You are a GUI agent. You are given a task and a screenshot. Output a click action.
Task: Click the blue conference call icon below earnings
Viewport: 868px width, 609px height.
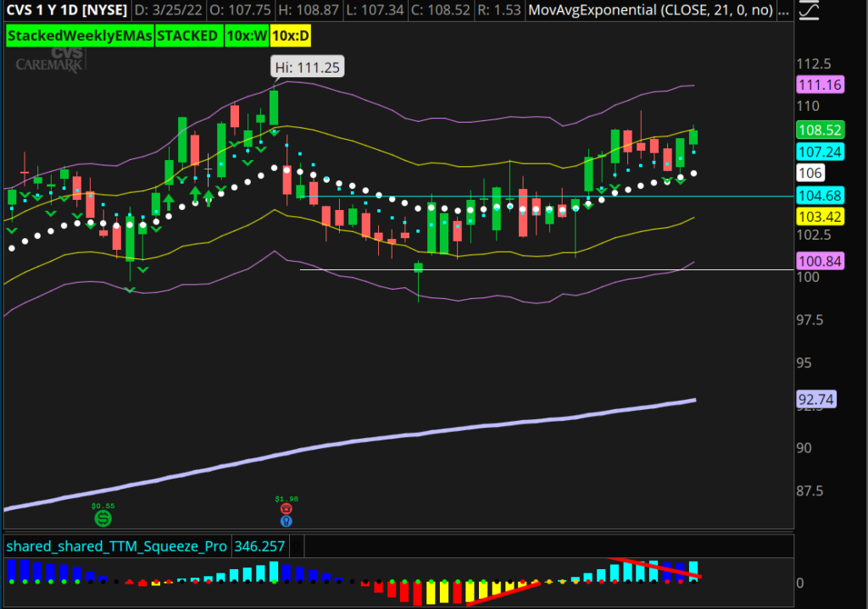pos(287,520)
